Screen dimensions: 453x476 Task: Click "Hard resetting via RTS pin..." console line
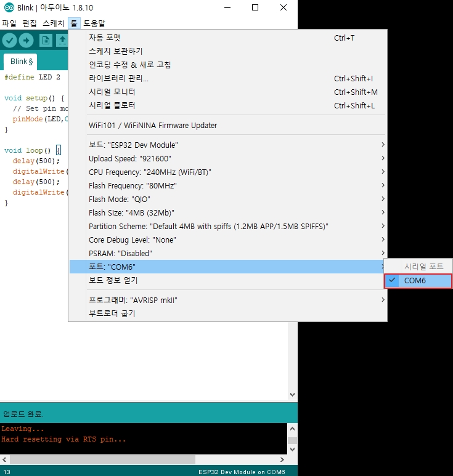tap(63, 439)
